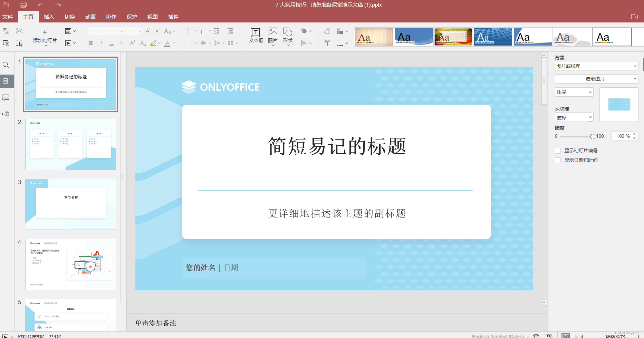Switch to the 协作 tab
This screenshot has width=644, height=338.
tap(111, 17)
